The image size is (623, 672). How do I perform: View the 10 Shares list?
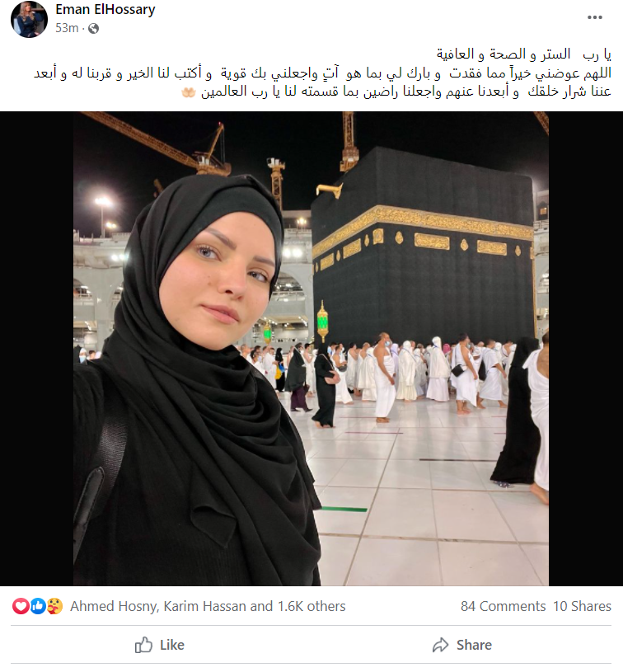tap(582, 606)
